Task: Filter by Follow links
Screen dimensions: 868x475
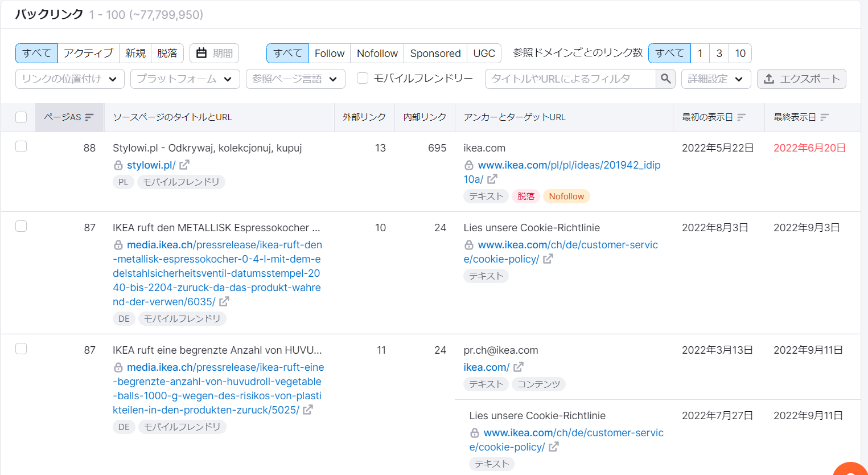Action: tap(330, 53)
